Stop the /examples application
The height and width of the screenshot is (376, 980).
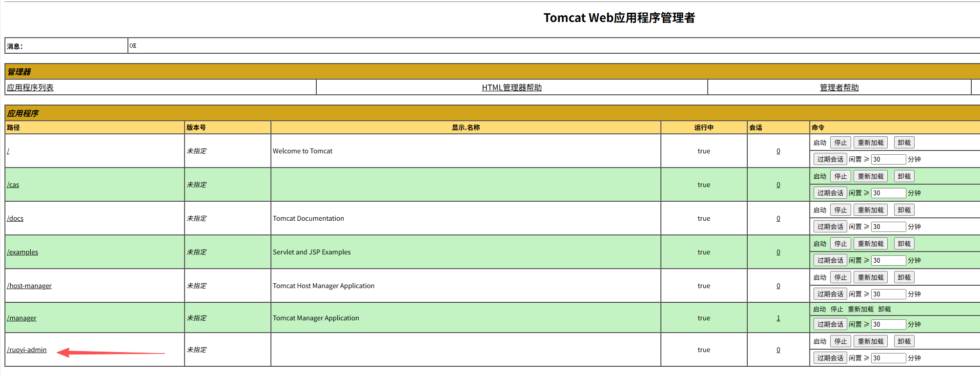840,244
